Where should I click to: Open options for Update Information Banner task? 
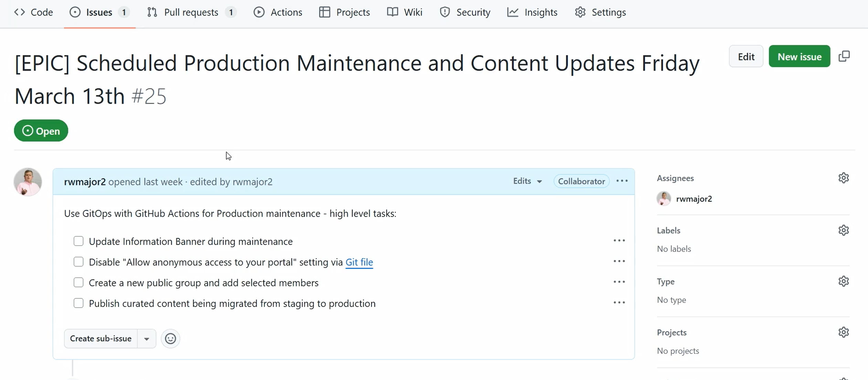(619, 241)
